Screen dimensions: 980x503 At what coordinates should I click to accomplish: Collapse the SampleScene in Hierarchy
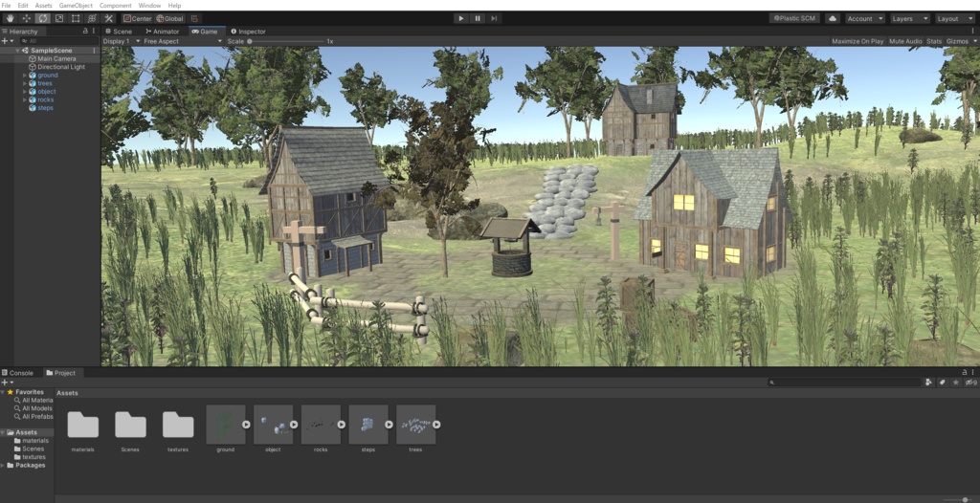click(17, 51)
